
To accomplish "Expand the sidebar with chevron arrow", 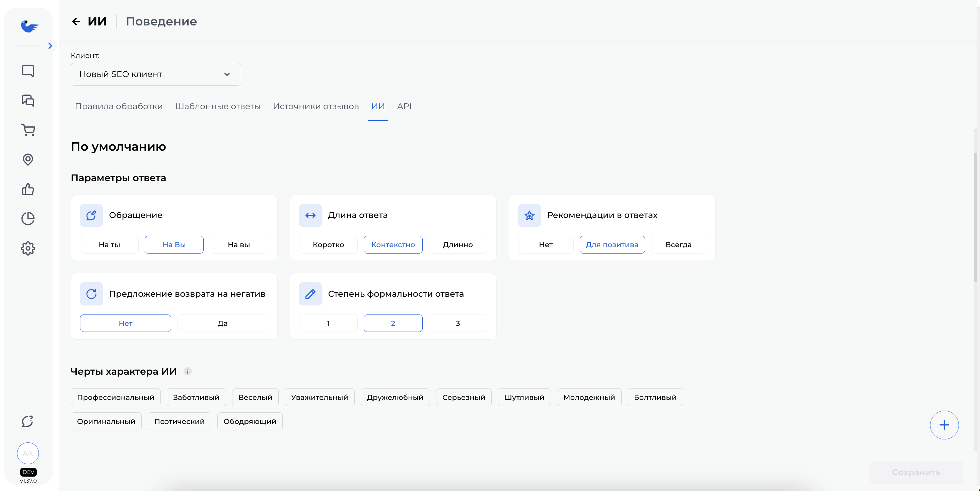I will tap(50, 46).
